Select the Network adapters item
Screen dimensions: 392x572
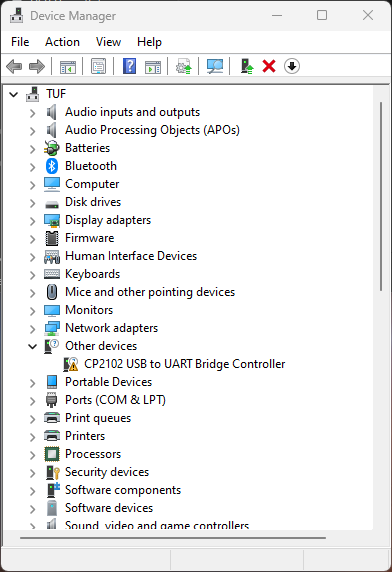coord(111,328)
